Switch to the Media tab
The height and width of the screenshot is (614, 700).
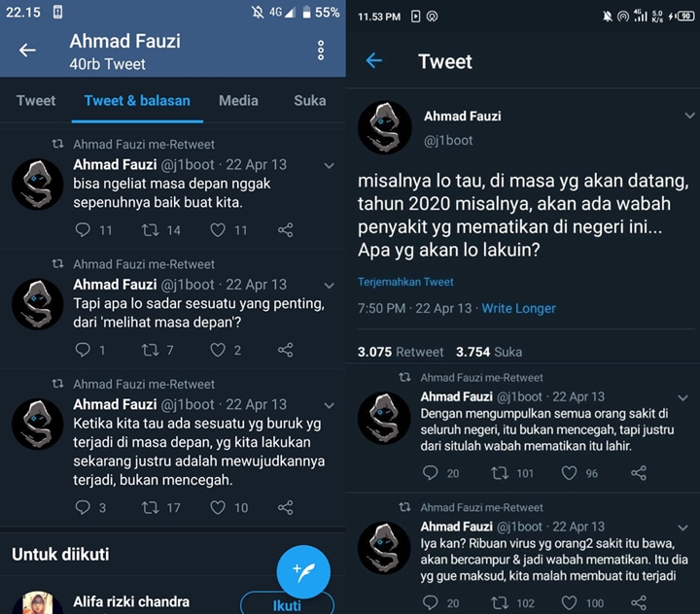pos(238,100)
